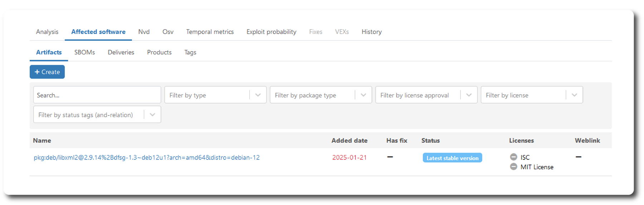Switch to the Analysis tab
This screenshot has width=644, height=205.
coord(47,32)
